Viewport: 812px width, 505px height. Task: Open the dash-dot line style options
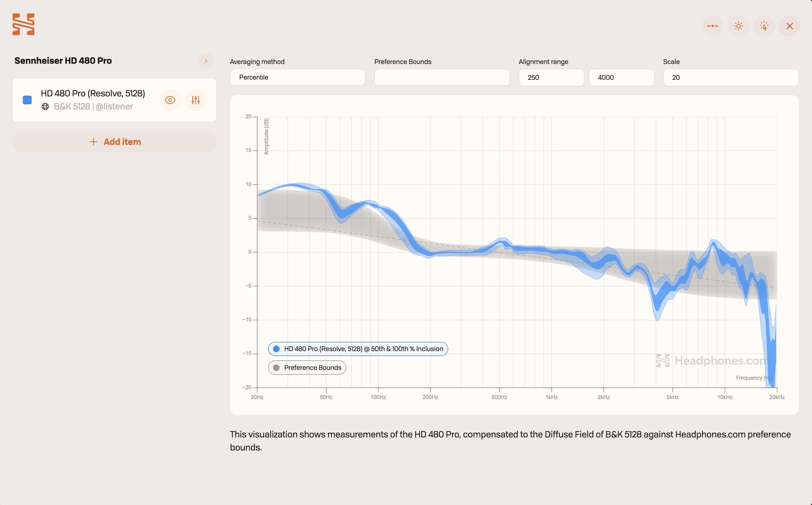coord(713,26)
